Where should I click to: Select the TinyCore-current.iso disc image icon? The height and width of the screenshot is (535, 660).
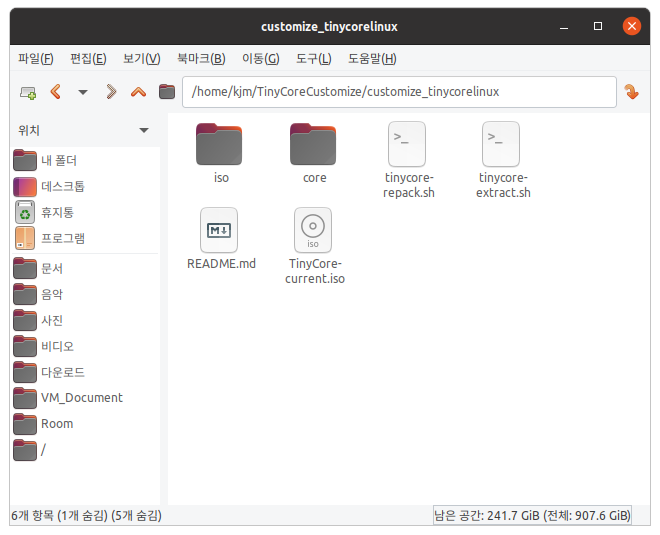click(x=313, y=230)
